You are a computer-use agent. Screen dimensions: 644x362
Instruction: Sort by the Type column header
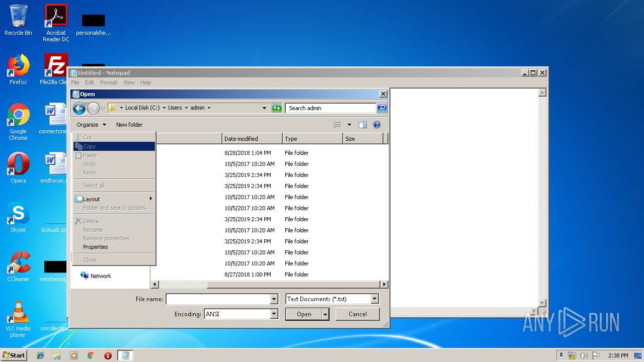coord(312,139)
